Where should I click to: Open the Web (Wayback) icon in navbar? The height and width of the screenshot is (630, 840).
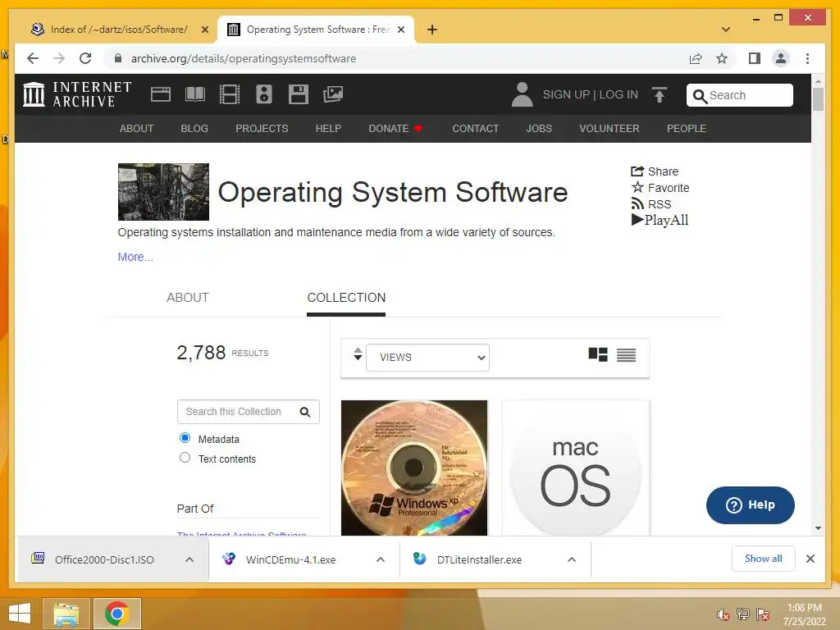(x=160, y=94)
